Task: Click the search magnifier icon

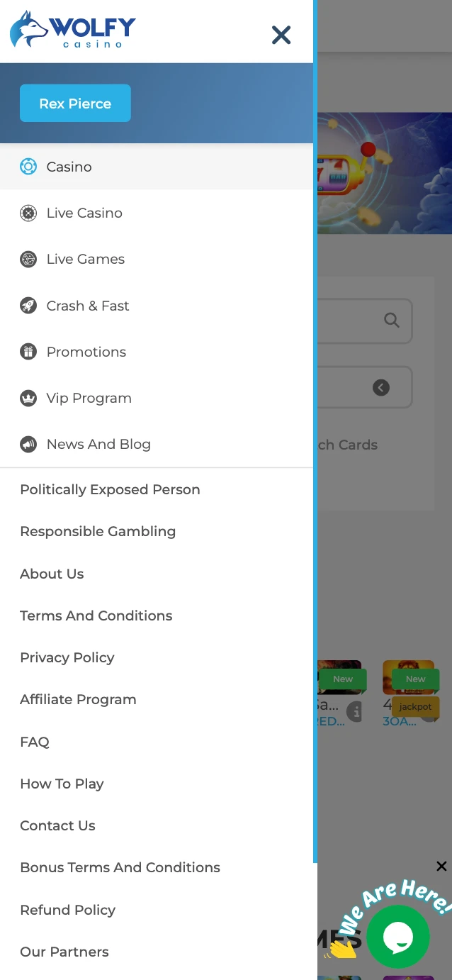Action: pos(392,321)
